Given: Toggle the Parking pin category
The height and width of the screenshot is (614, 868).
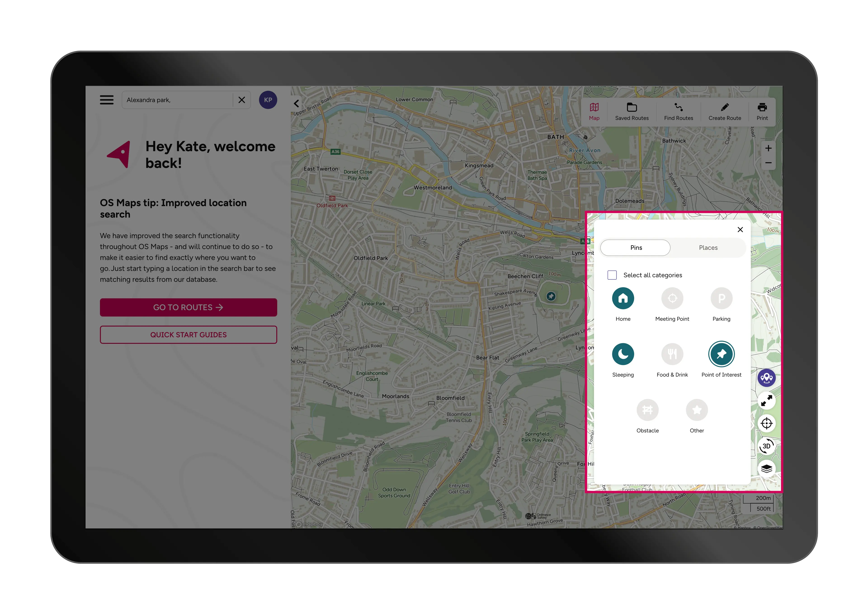Looking at the screenshot, I should pos(721,299).
